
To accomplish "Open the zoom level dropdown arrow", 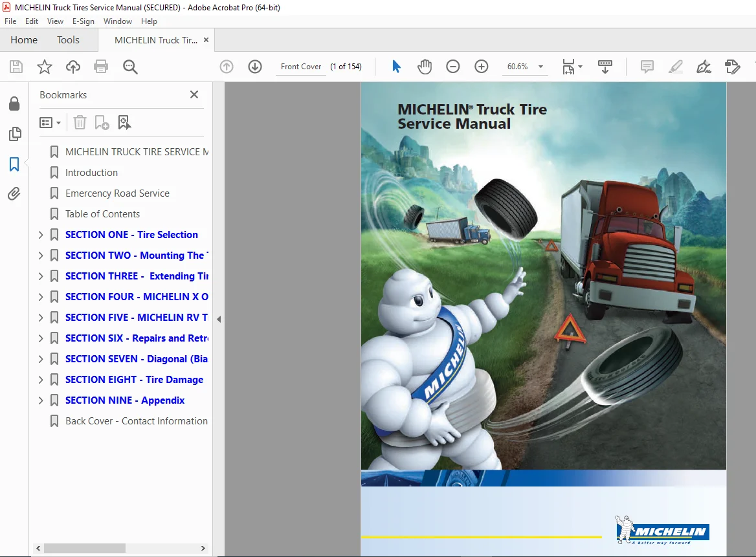I will (x=541, y=67).
